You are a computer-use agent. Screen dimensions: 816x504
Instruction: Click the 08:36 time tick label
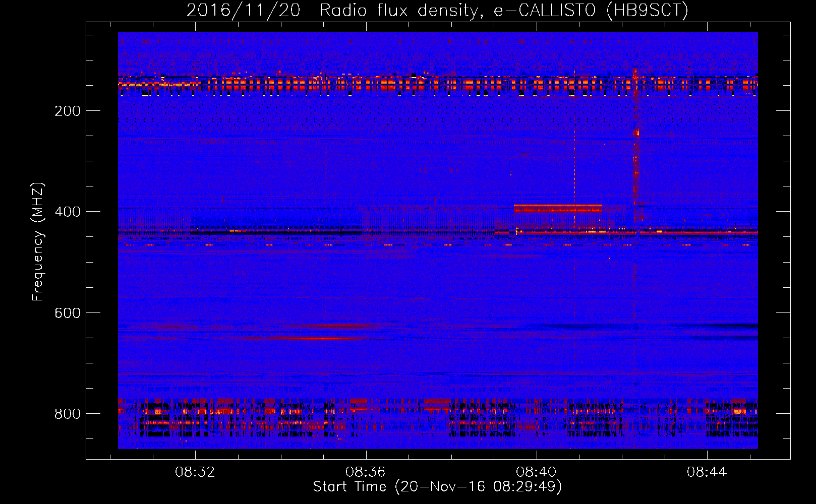coord(366,472)
